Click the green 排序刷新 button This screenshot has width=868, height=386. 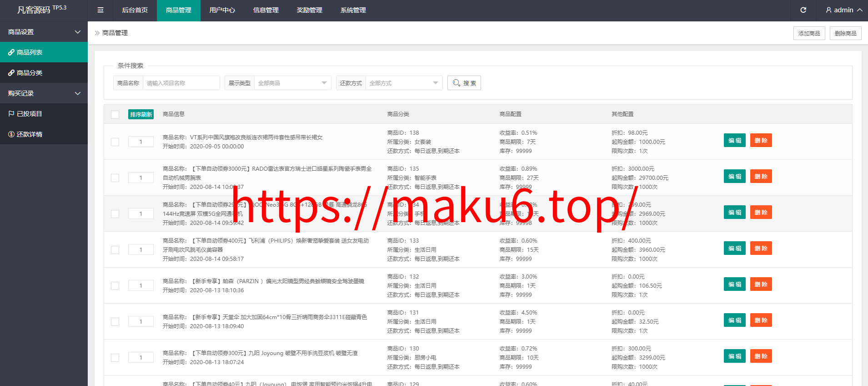(x=141, y=114)
